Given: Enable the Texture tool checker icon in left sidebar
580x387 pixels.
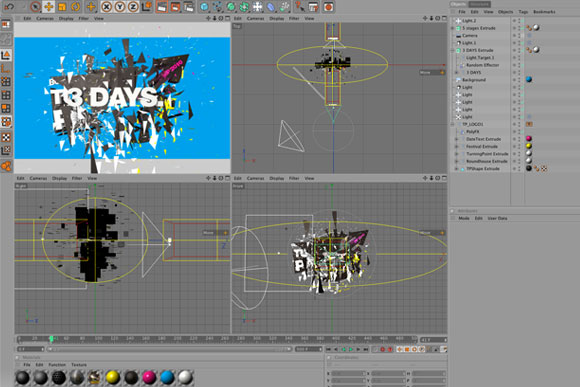Looking at the screenshot, I should pyautogui.click(x=6, y=137).
